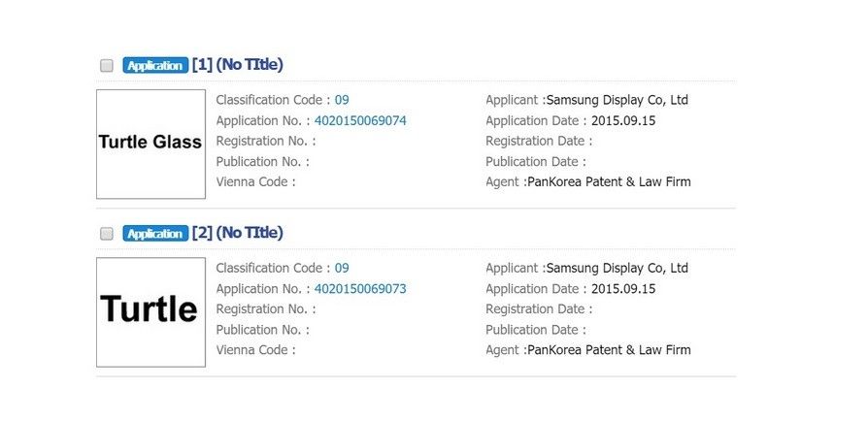Click the Publication Date label in result [2]
The width and height of the screenshot is (868, 421).
pyautogui.click(x=534, y=329)
